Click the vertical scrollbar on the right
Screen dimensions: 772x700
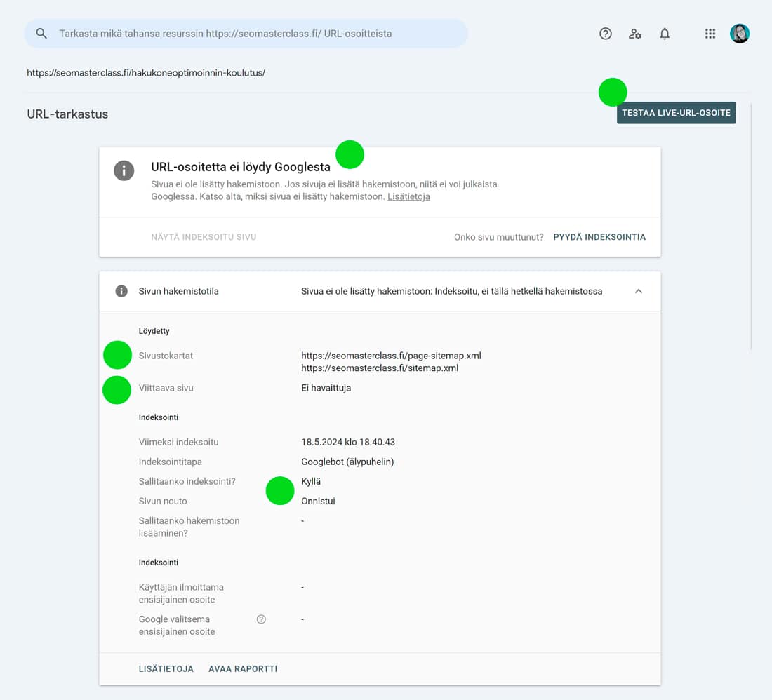(x=751, y=224)
